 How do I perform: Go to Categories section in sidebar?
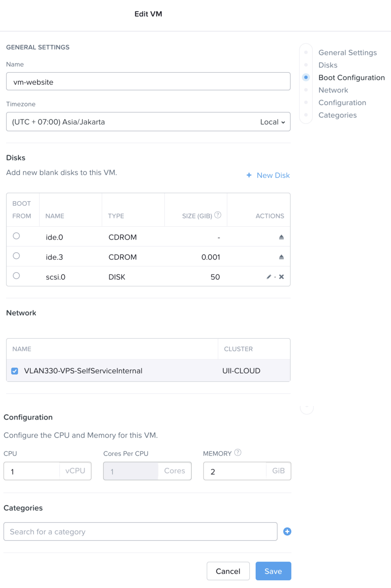coord(337,115)
